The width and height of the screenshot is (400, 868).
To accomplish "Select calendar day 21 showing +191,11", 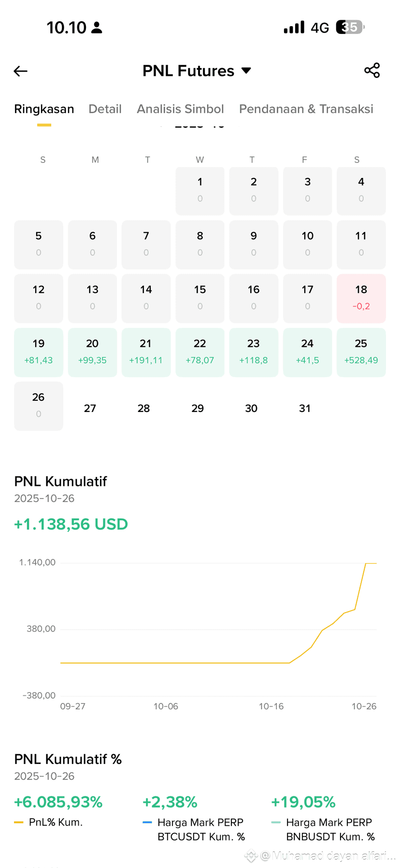I will click(x=146, y=352).
